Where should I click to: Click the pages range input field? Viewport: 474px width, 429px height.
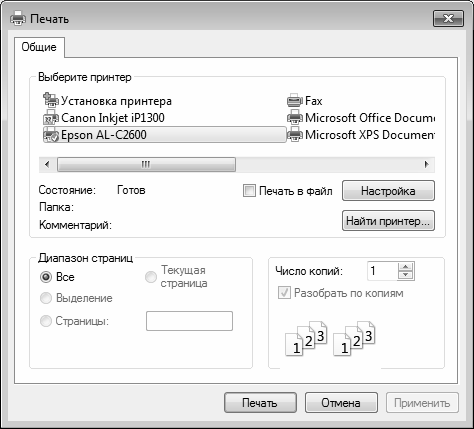click(x=189, y=321)
